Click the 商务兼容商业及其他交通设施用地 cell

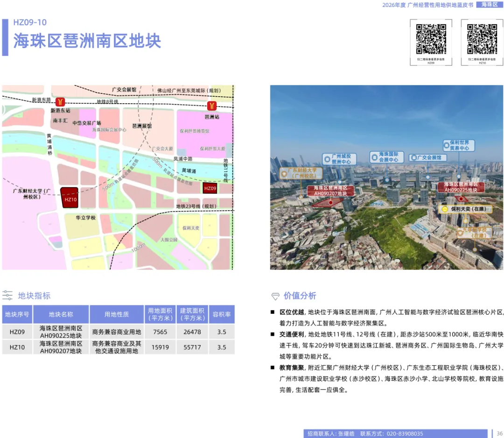point(117,347)
